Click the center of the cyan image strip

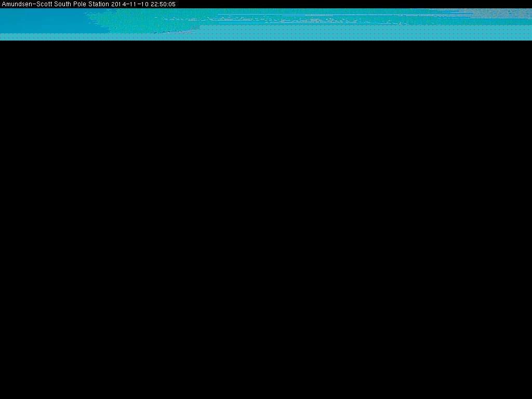coord(266,24)
